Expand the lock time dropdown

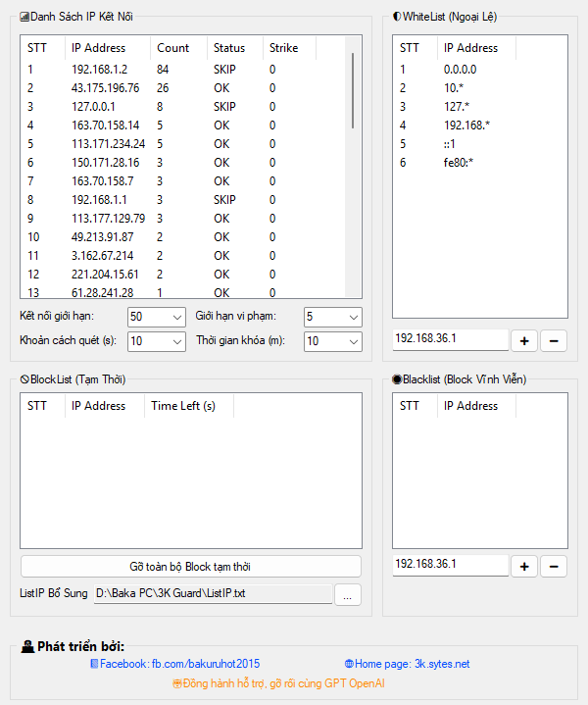(x=332, y=341)
